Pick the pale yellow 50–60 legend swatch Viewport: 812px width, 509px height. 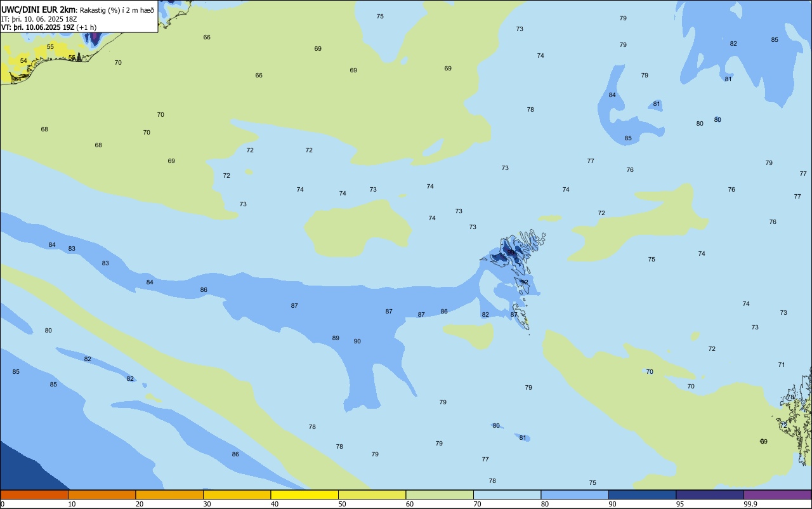tap(372, 494)
